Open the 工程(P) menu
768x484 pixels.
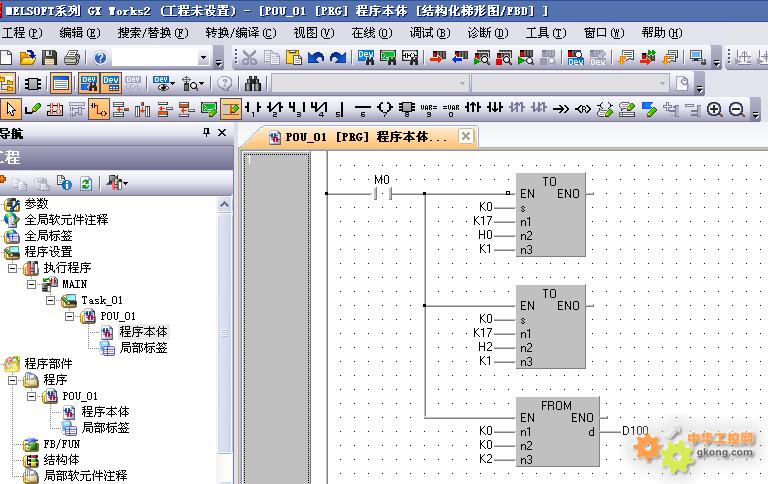(22, 33)
